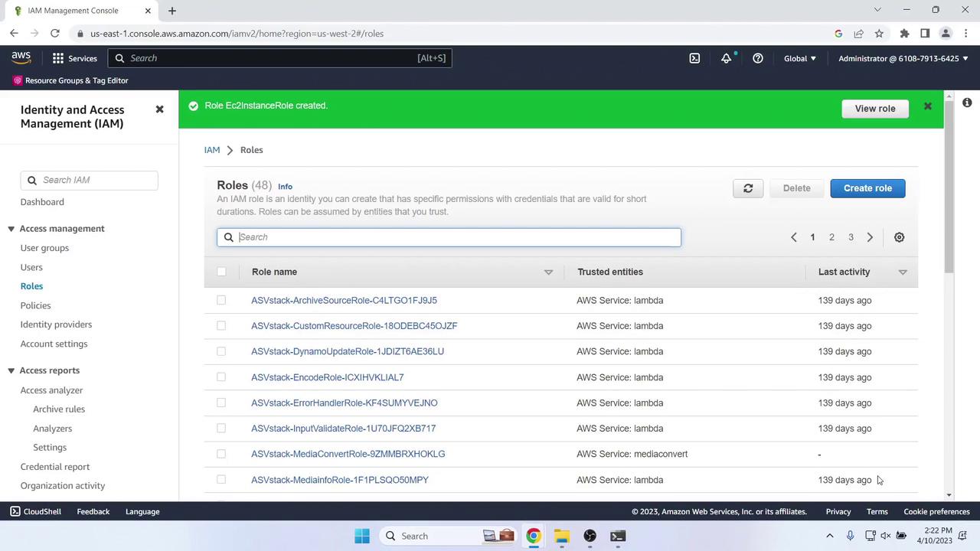Open the AWS help question mark menu
Viewport: 980px width, 551px height.
(758, 58)
